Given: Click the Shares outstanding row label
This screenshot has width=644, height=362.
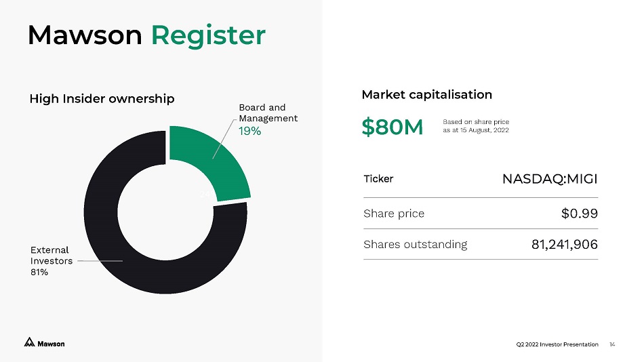Looking at the screenshot, I should (415, 244).
